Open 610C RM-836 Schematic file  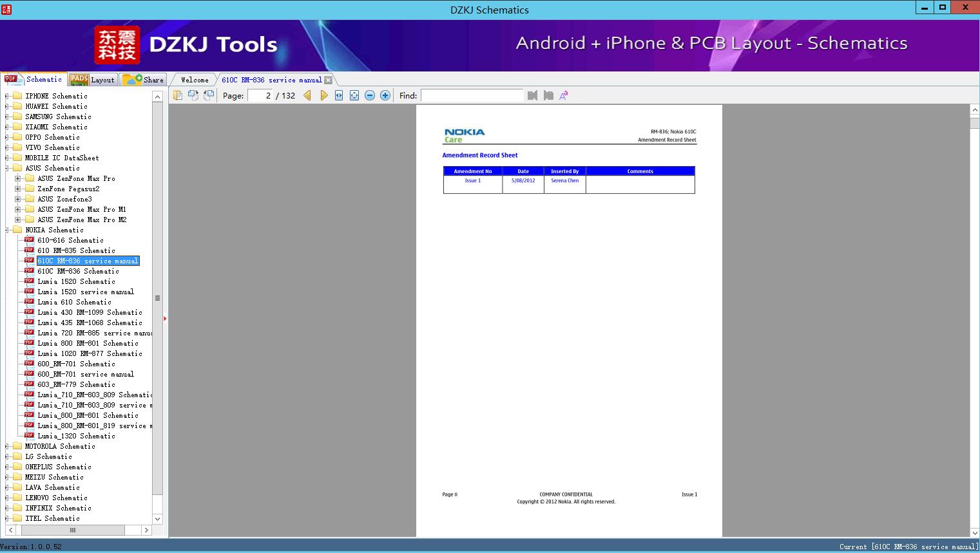[x=78, y=271]
